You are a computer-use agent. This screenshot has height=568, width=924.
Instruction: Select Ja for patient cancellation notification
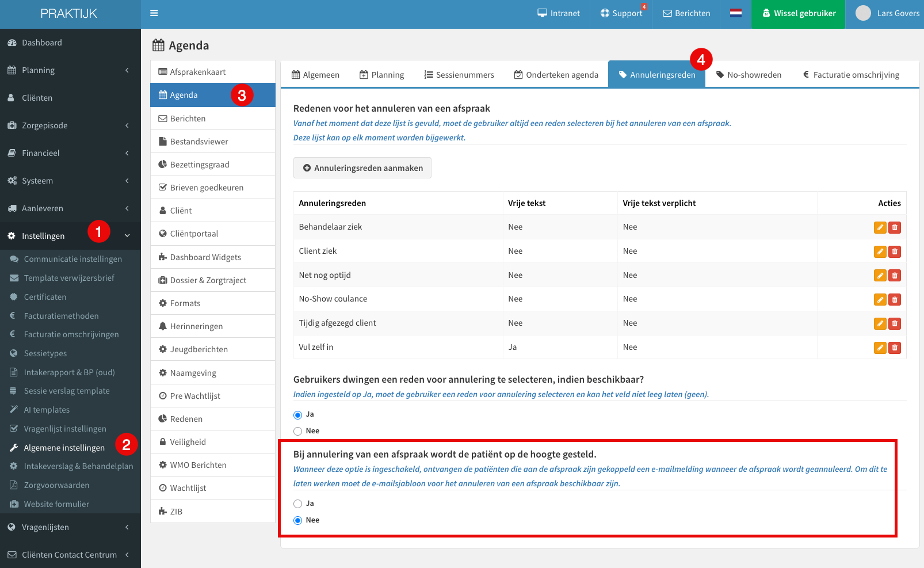click(x=297, y=504)
